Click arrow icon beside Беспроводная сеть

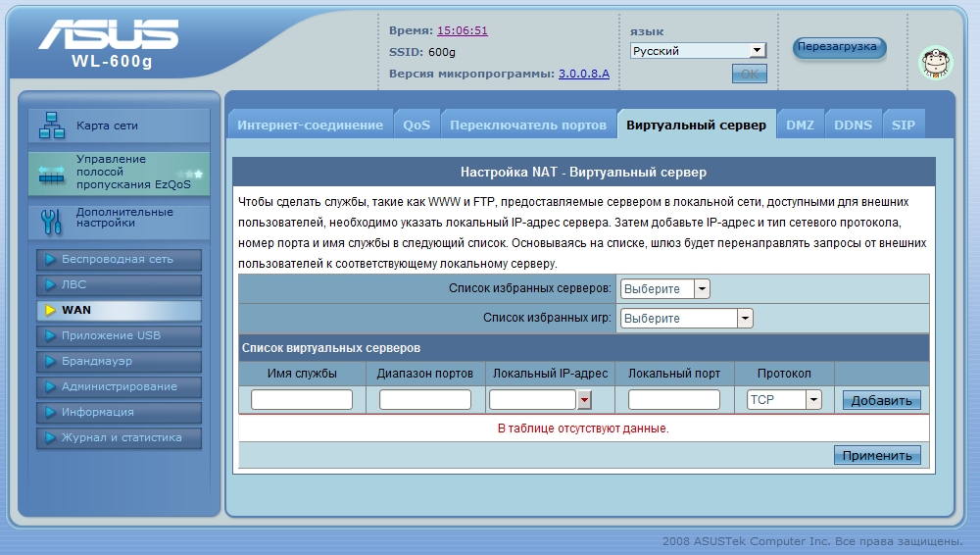[x=51, y=259]
